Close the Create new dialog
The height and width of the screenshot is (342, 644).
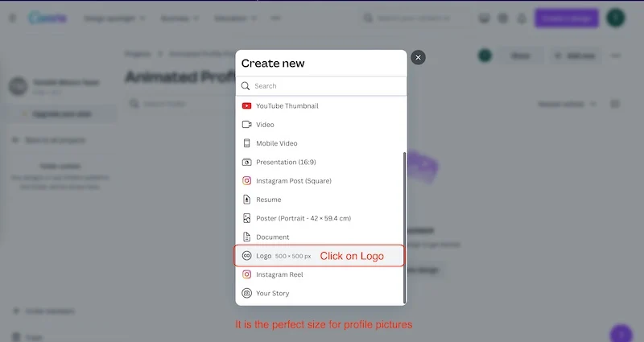point(418,57)
